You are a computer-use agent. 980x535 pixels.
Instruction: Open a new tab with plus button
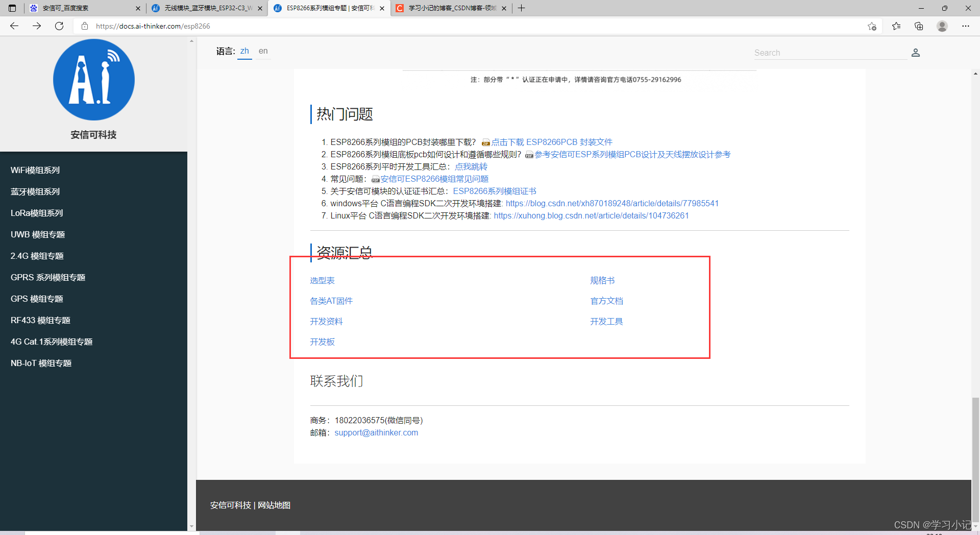(521, 8)
